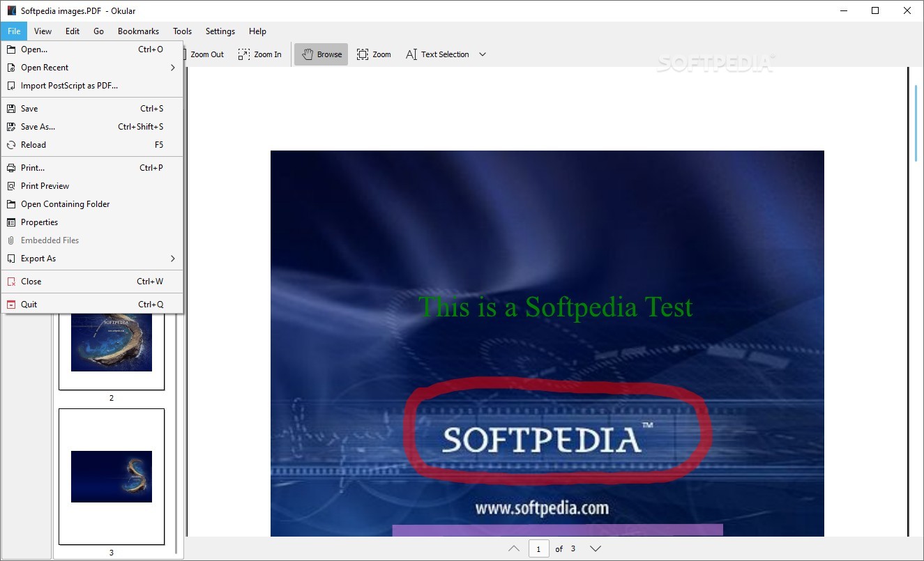Screen dimensions: 924x561
Task: Click the Import PostScript as PDF icon
Action: point(10,86)
